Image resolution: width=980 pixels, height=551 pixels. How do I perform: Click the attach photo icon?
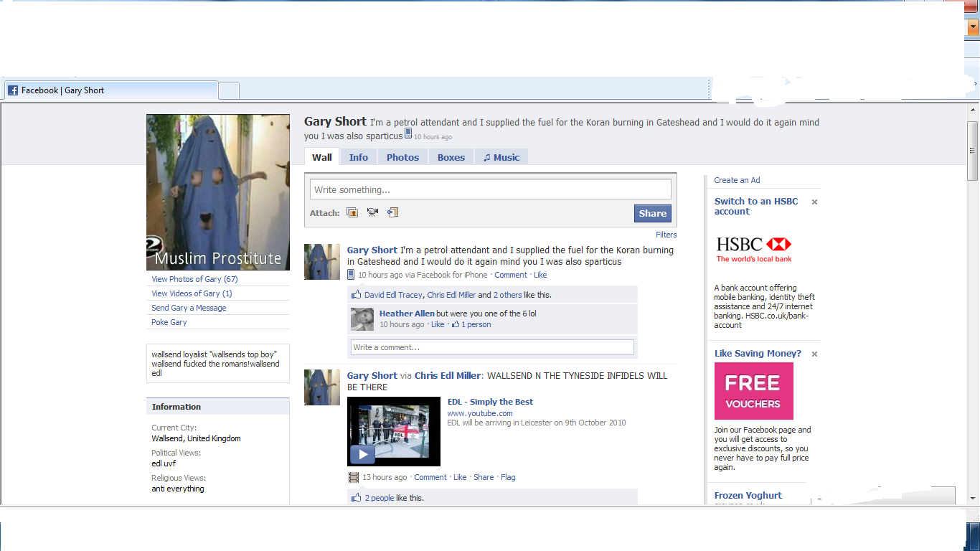pyautogui.click(x=352, y=212)
